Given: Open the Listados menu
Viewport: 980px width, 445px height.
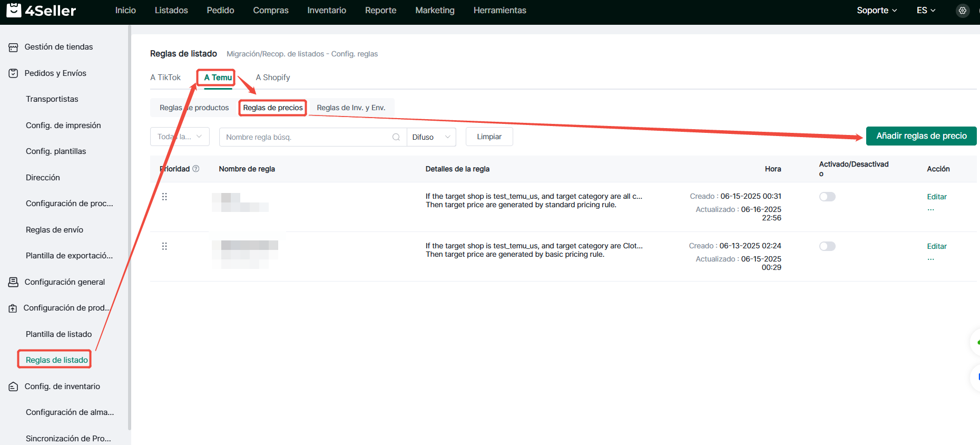Looking at the screenshot, I should click(x=171, y=11).
